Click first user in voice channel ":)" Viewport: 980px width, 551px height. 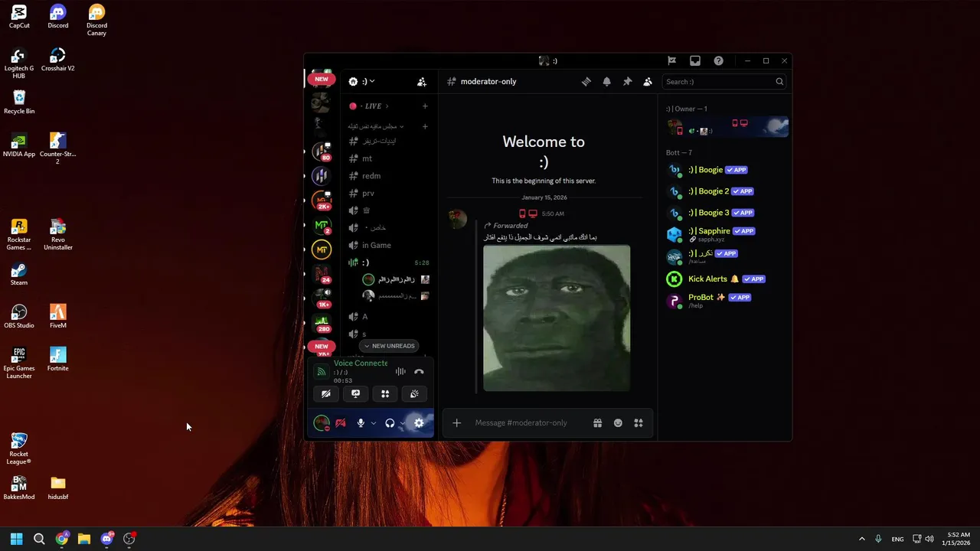(x=396, y=279)
